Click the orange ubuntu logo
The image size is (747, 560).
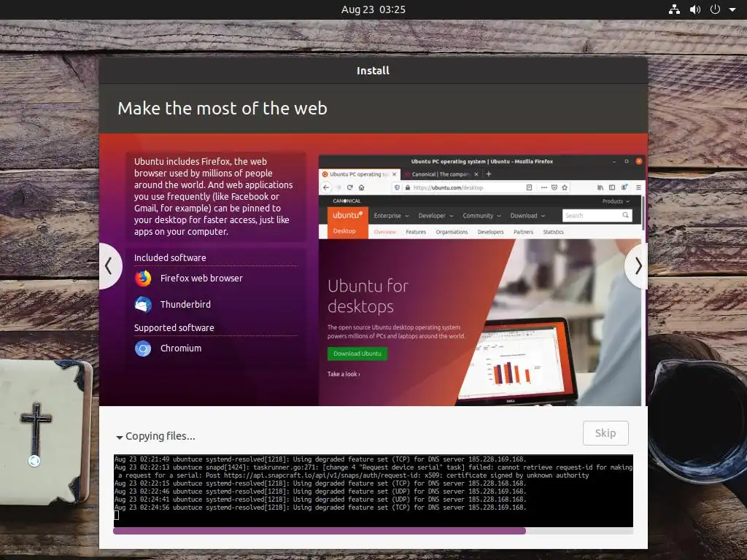pos(347,215)
